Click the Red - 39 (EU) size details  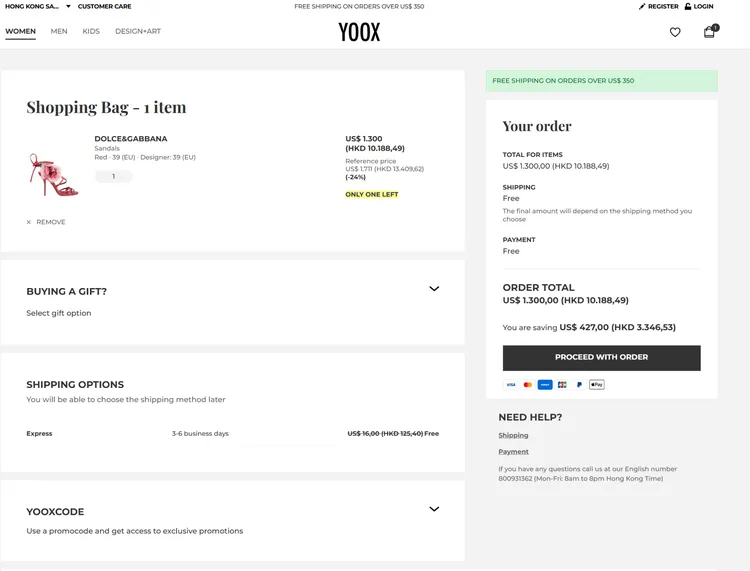tap(145, 157)
